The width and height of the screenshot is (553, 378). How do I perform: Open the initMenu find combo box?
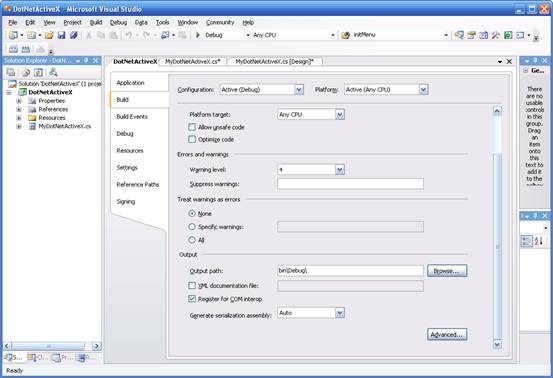(446, 35)
